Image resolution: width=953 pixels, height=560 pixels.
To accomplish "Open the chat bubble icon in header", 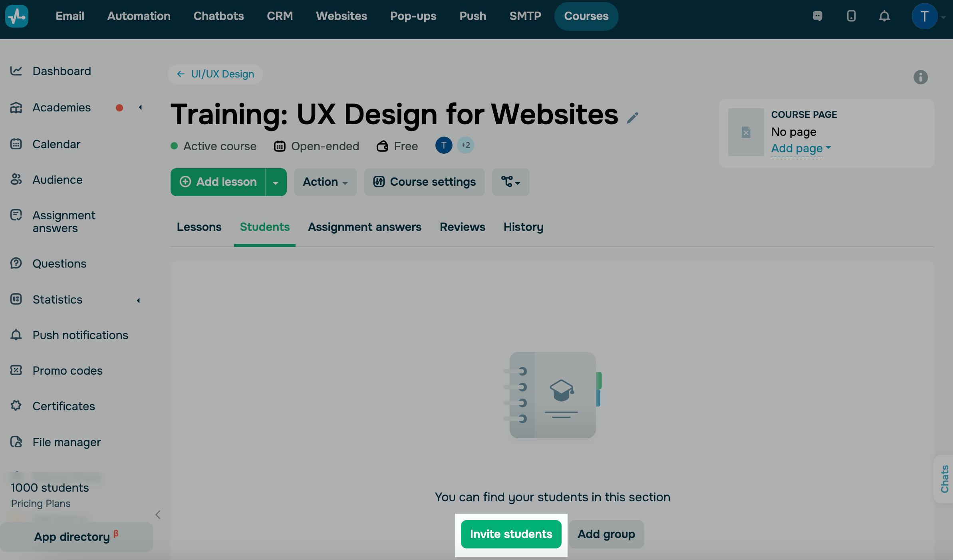I will click(x=817, y=16).
